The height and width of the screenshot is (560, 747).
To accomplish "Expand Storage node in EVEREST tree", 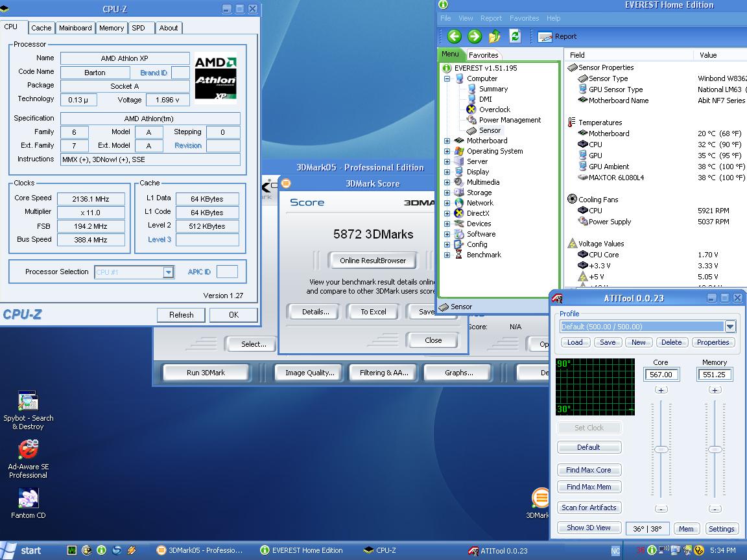I will (447, 193).
